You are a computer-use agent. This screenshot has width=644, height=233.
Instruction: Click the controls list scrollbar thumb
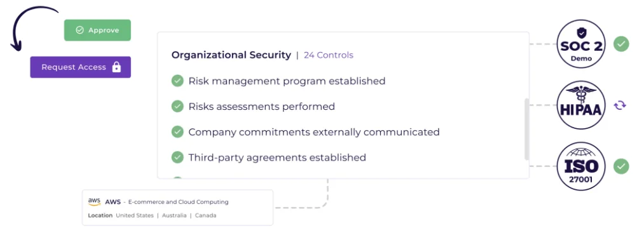tap(527, 130)
